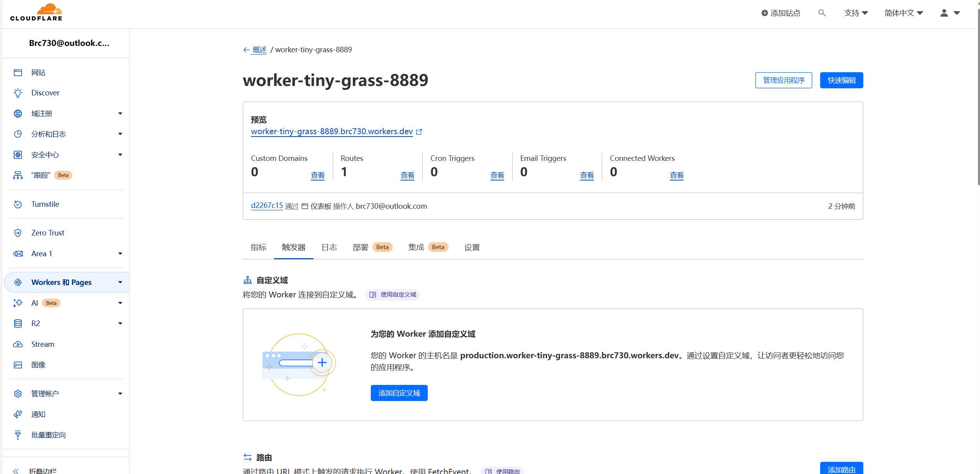Click the user account avatar icon
This screenshot has width=980, height=474.
(x=944, y=13)
